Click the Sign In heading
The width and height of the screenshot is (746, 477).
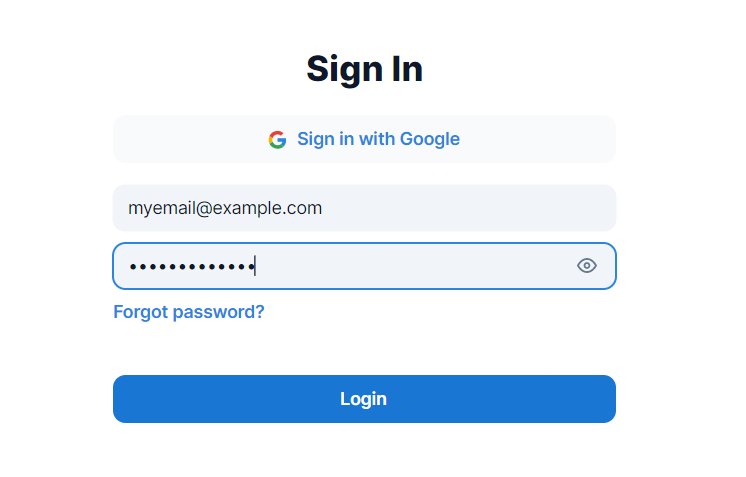click(364, 69)
